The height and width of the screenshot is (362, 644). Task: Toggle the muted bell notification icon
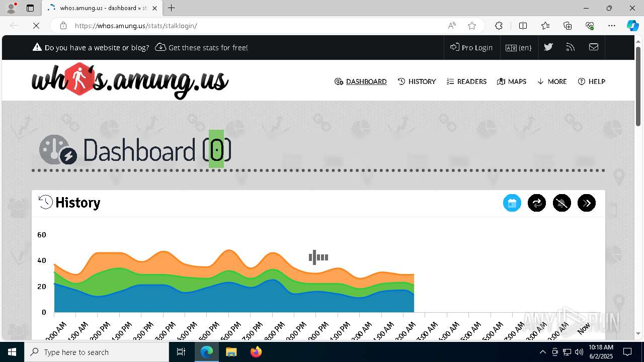(562, 203)
